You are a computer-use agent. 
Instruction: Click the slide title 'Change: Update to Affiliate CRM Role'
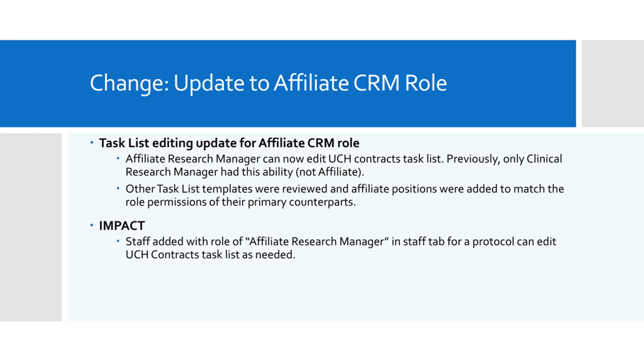[x=268, y=83]
